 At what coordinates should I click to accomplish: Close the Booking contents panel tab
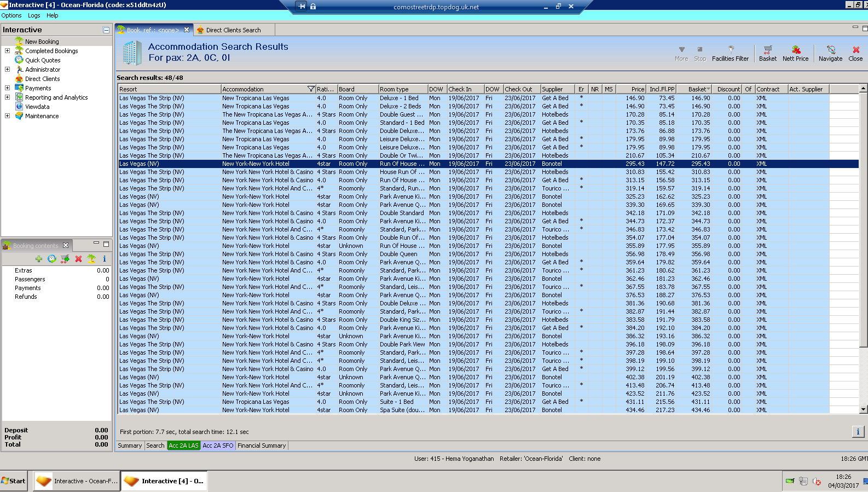tap(66, 245)
